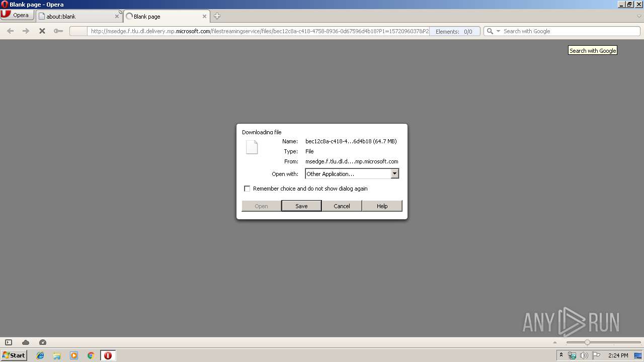Launch Windows Media Player from taskbar
The width and height of the screenshot is (644, 362).
click(74, 355)
